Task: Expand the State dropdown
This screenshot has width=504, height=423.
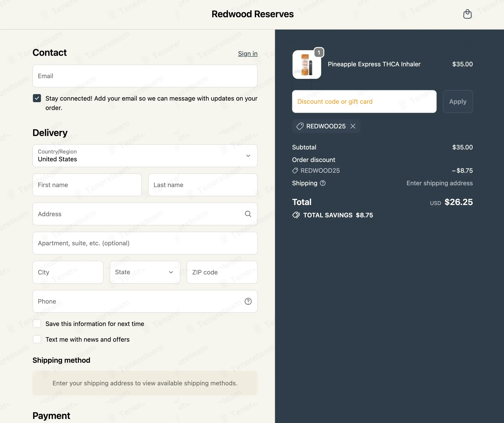Action: pos(145,272)
